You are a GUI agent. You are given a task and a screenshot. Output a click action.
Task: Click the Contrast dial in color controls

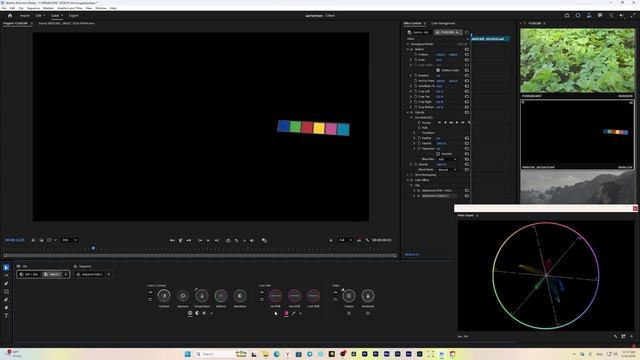click(164, 296)
